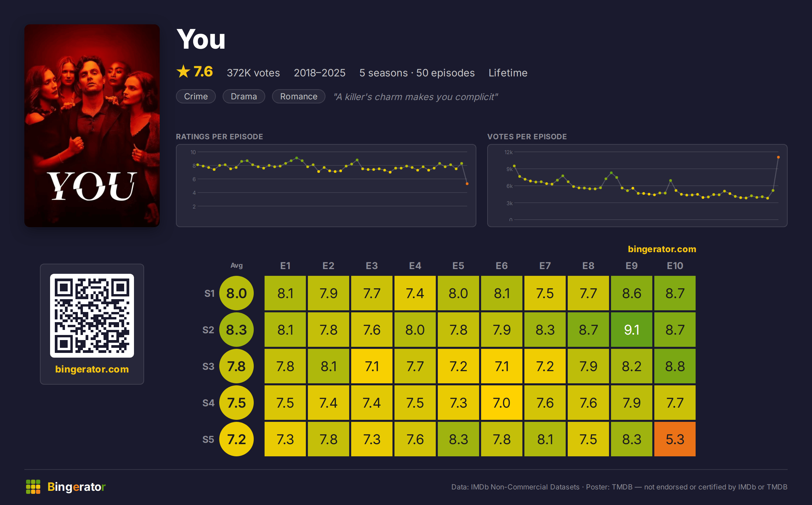Click the orange 5.3 rating cell
Image resolution: width=812 pixels, height=505 pixels.
[675, 439]
